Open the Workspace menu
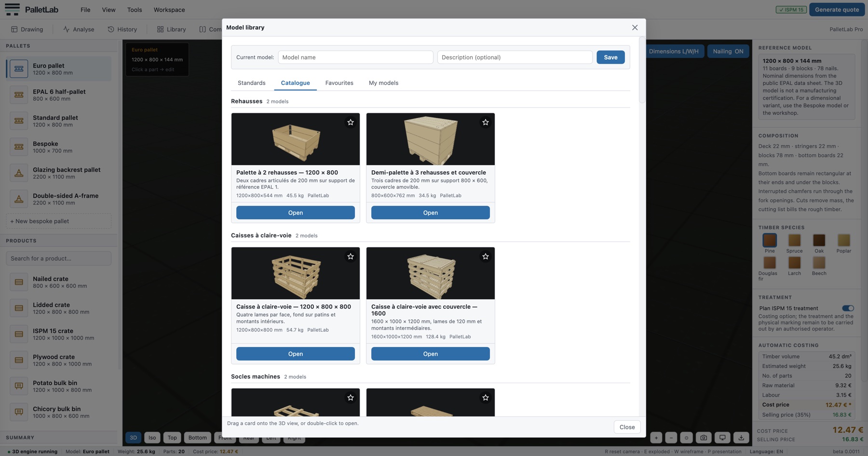The height and width of the screenshot is (456, 868). point(169,10)
